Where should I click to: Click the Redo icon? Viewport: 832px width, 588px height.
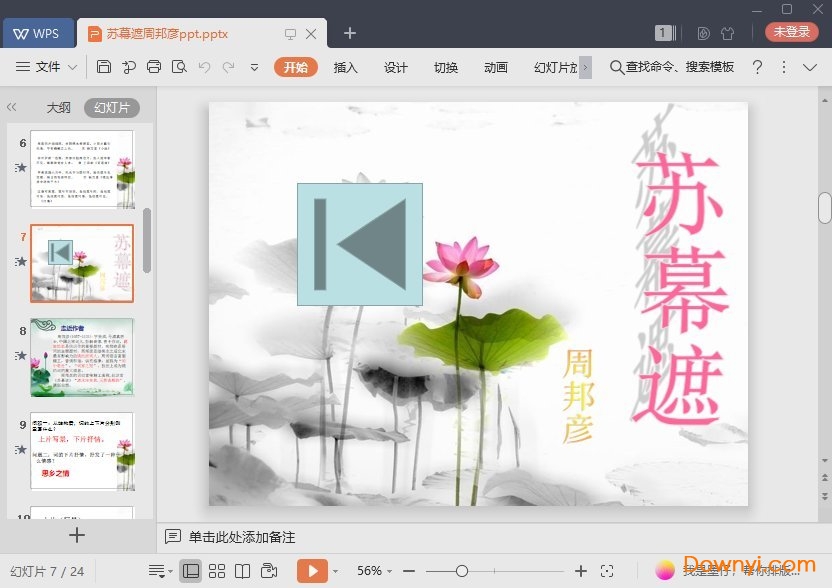click(228, 66)
